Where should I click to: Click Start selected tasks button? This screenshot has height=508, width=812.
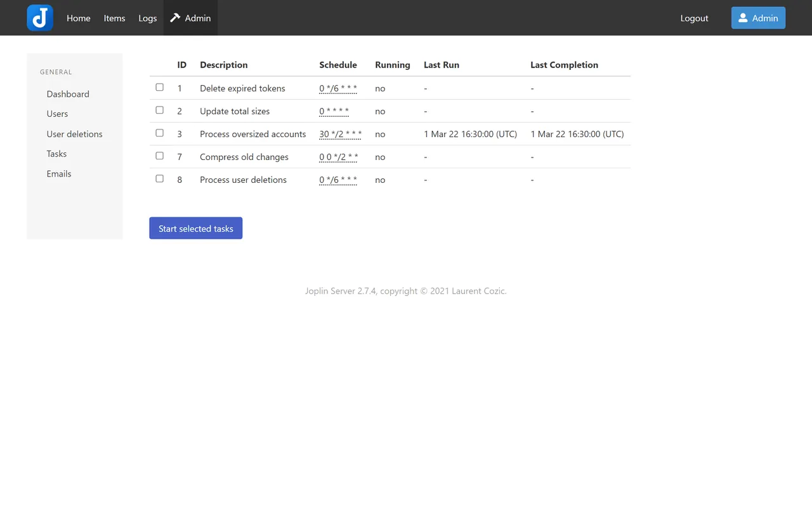click(195, 229)
